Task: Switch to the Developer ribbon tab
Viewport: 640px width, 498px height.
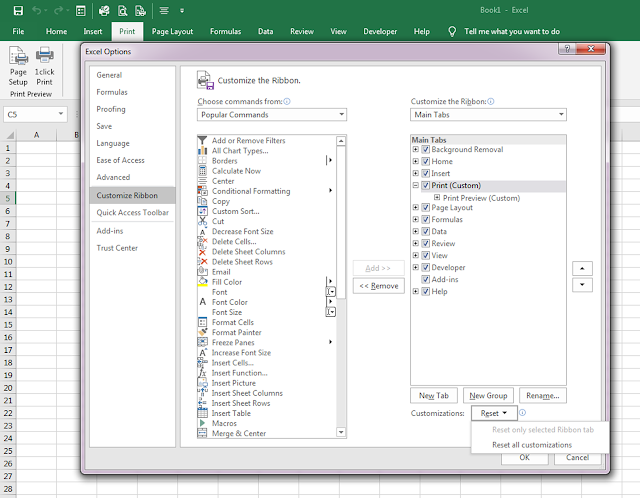Action: pos(380,31)
